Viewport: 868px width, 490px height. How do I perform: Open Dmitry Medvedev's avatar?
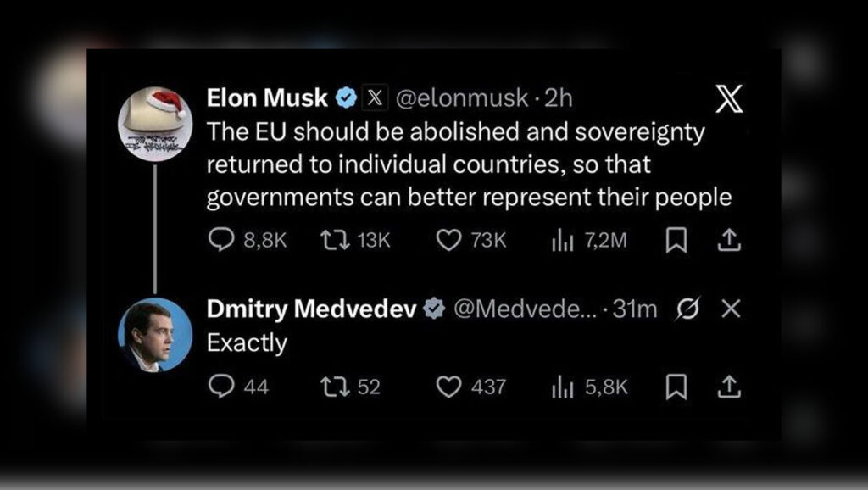[154, 334]
